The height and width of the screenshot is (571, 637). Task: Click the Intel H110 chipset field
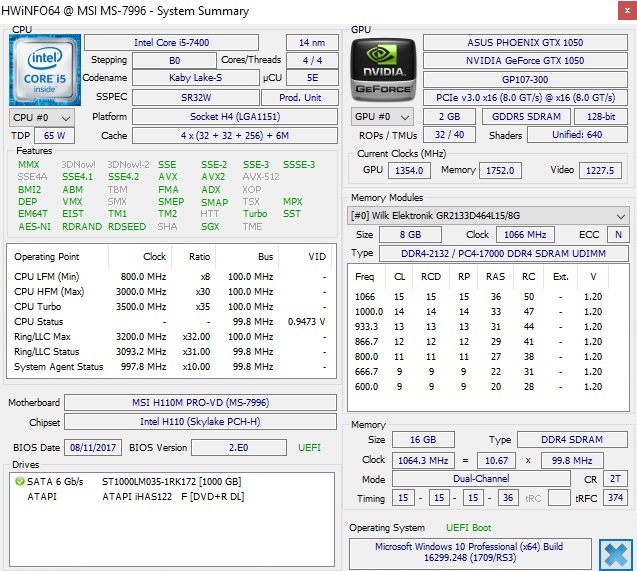pos(200,422)
